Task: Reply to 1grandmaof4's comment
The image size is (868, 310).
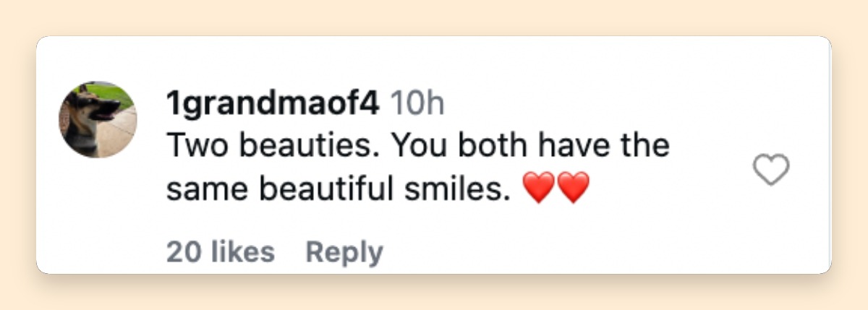Action: pyautogui.click(x=344, y=253)
